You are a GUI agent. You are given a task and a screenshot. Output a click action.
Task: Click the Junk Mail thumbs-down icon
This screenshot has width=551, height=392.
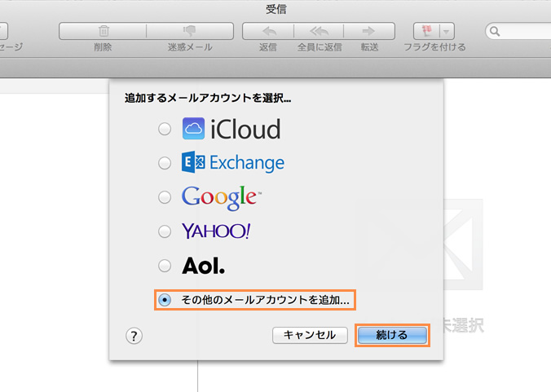point(189,32)
